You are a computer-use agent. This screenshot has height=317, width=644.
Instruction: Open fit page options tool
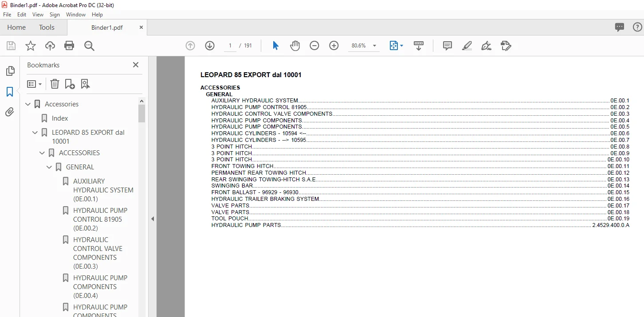(396, 46)
